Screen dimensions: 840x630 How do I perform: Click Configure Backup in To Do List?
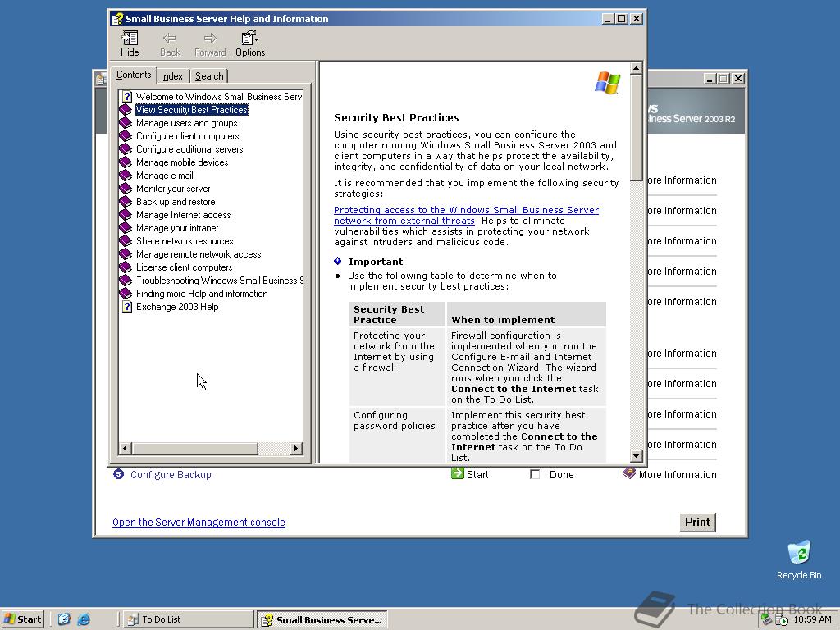click(x=171, y=475)
